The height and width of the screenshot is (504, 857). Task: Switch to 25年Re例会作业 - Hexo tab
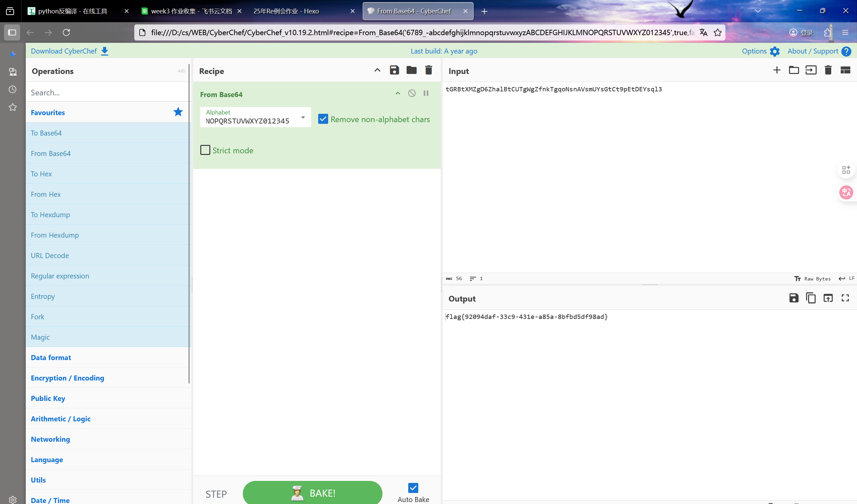[x=286, y=11]
